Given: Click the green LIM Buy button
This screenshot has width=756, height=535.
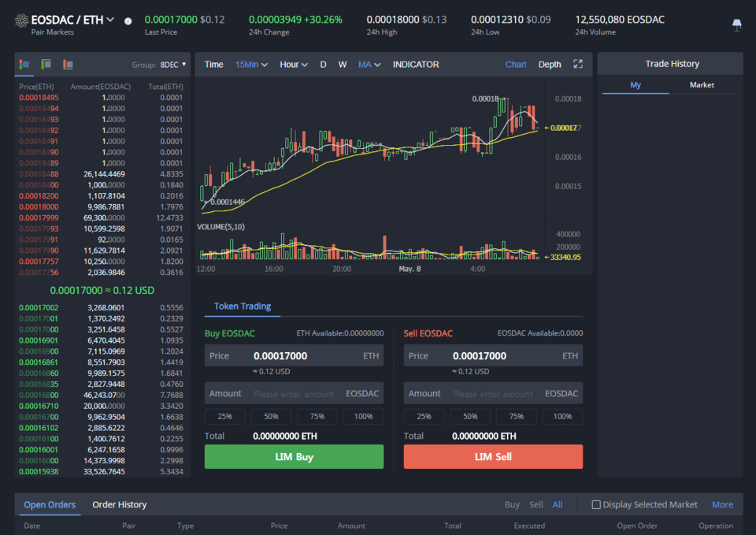Looking at the screenshot, I should pos(294,456).
